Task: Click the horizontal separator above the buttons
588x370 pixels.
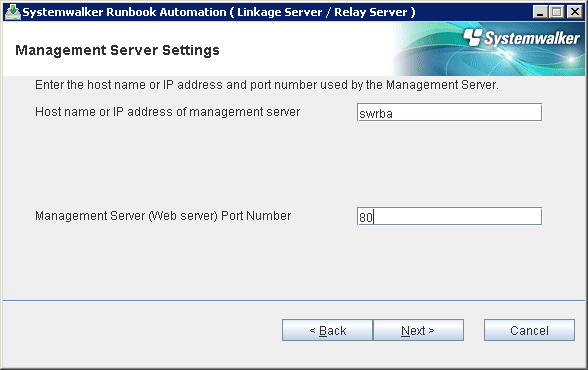Action: click(294, 300)
